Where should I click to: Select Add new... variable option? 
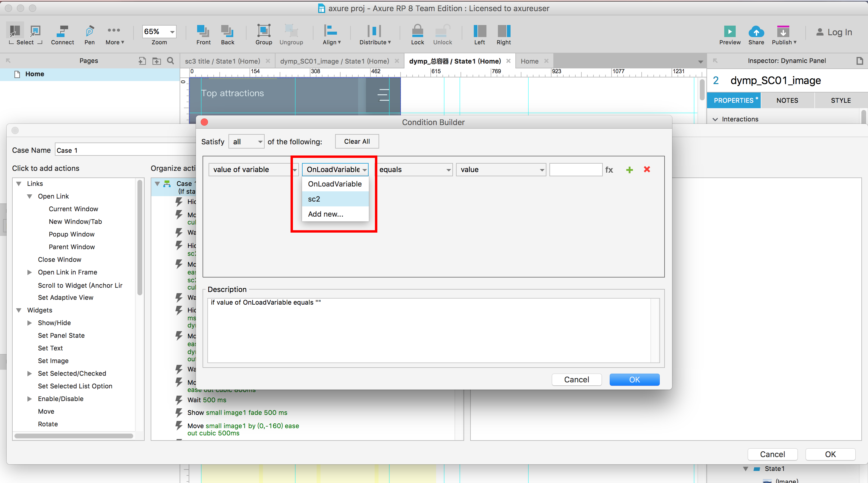click(x=325, y=214)
